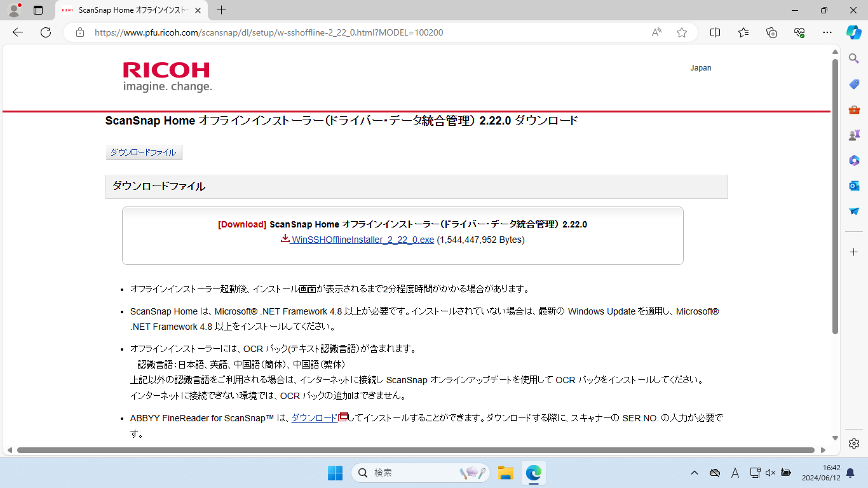Go back to the previous page

[18, 32]
